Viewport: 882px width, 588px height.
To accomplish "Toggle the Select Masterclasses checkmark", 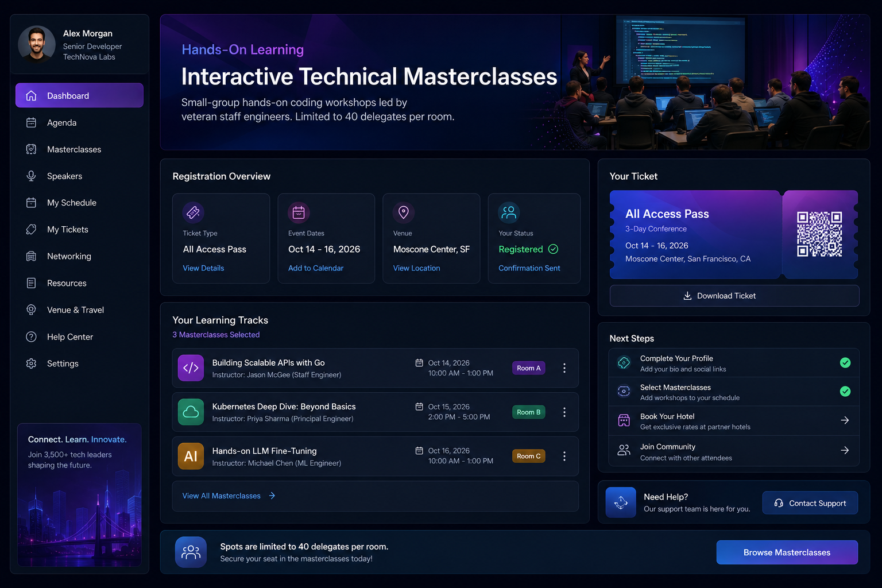I will (x=845, y=391).
